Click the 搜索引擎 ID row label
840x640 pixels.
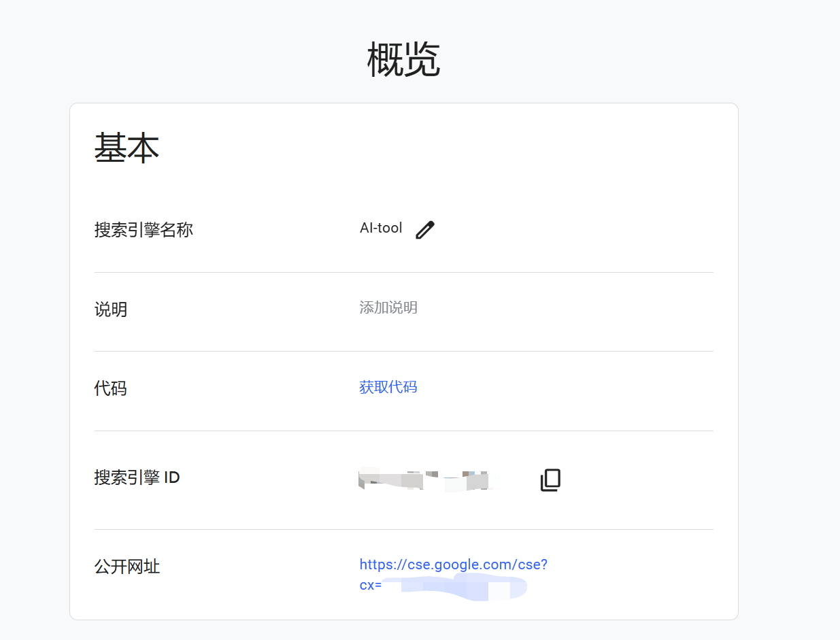pos(137,477)
